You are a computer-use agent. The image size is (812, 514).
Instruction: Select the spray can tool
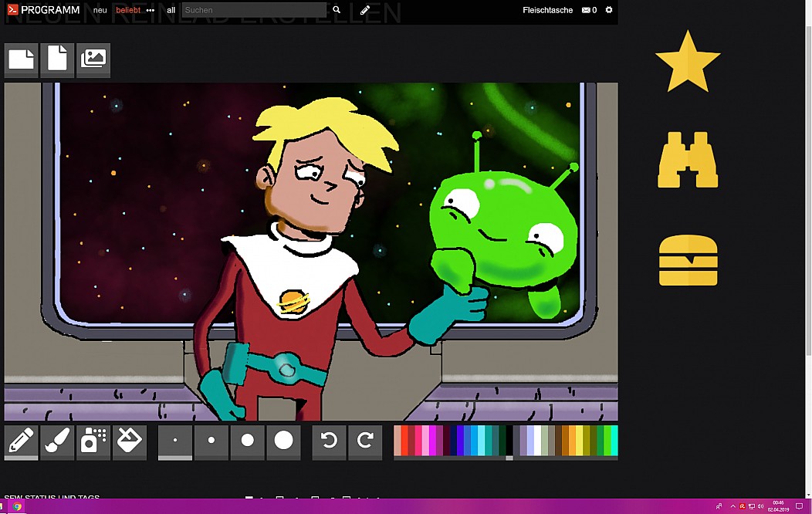(x=93, y=441)
